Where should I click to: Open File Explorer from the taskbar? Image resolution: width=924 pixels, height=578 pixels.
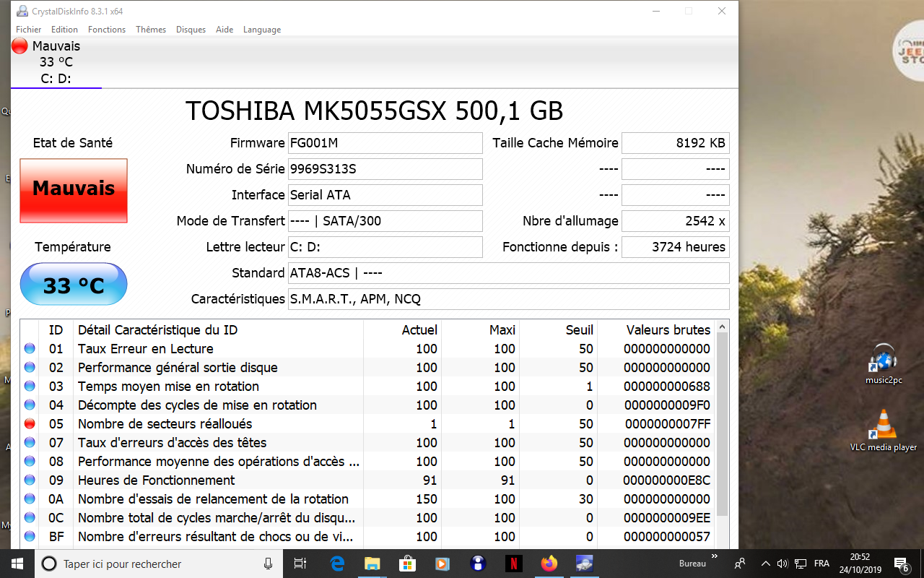[x=372, y=564]
